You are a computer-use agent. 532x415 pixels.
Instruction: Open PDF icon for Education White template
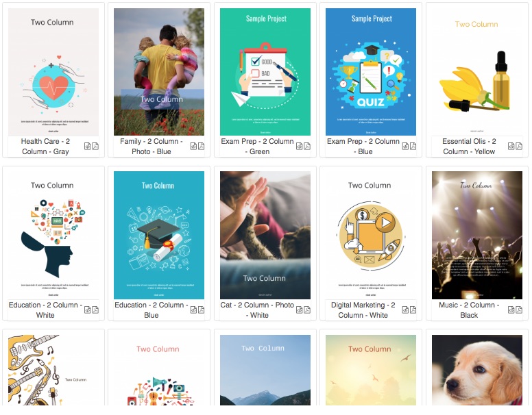(95, 310)
